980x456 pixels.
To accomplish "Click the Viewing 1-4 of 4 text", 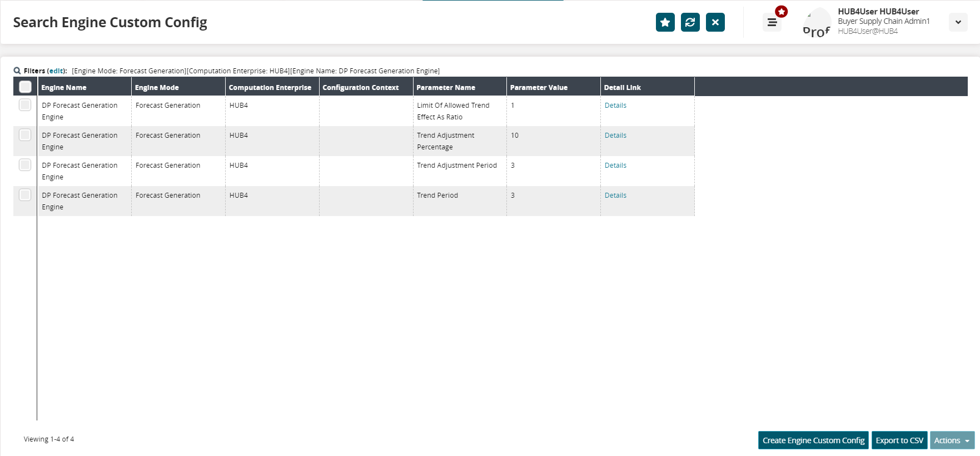I will (x=49, y=439).
